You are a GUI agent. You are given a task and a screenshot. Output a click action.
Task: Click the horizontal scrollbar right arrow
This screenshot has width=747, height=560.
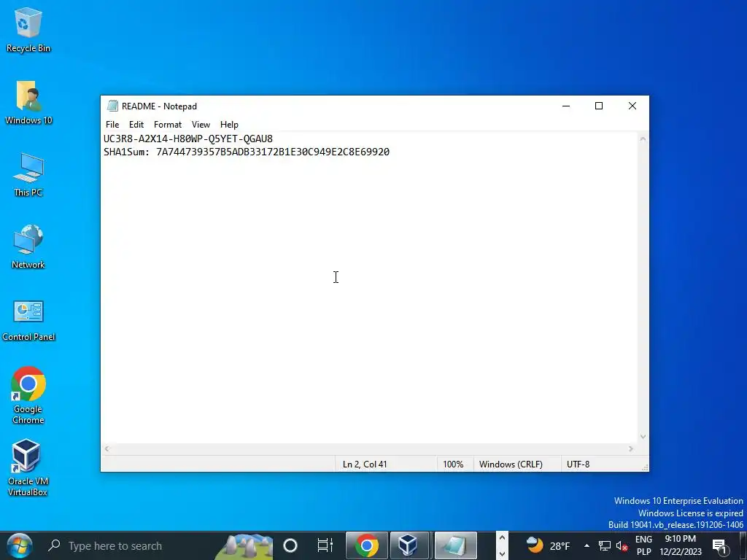coord(631,448)
